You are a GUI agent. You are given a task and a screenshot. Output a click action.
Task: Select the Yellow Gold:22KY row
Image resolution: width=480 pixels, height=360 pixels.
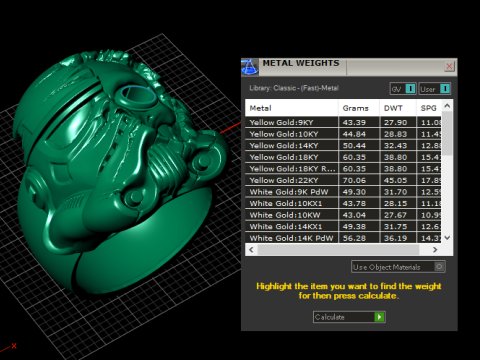coord(343,180)
